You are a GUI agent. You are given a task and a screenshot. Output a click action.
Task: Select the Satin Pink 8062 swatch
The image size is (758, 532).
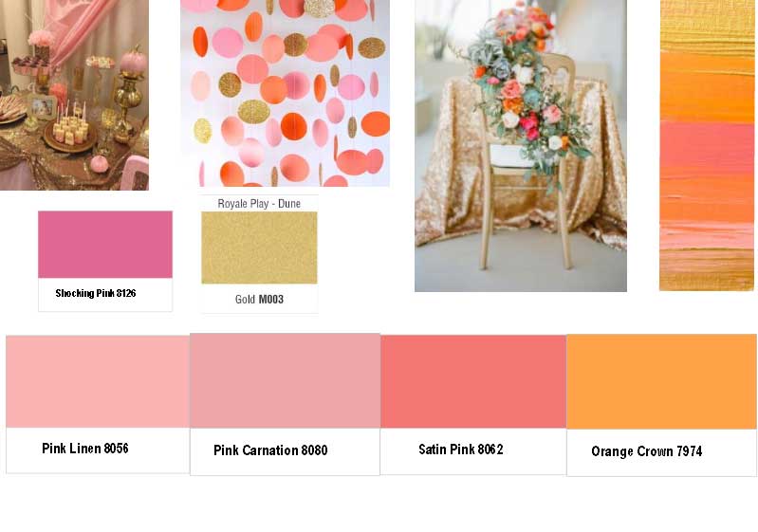(x=473, y=381)
